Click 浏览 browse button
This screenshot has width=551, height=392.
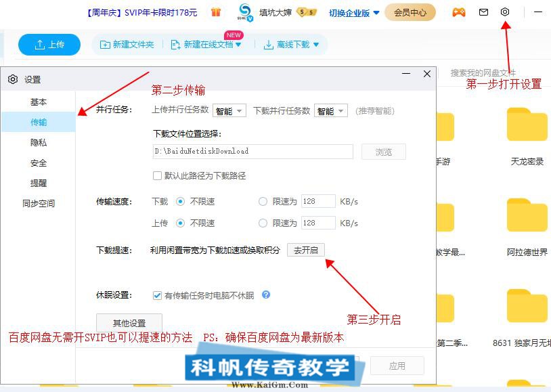[x=383, y=152]
